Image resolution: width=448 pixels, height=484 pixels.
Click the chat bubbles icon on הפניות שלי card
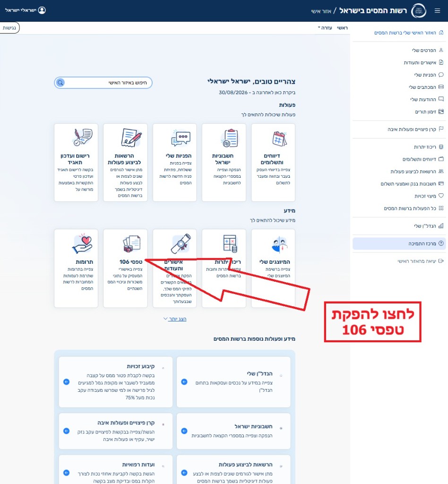181,138
